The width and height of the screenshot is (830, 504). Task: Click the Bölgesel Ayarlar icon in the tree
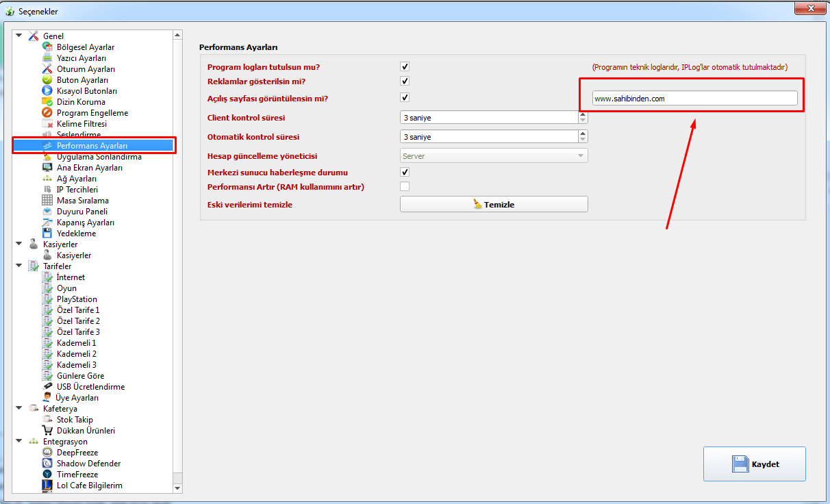coord(47,47)
